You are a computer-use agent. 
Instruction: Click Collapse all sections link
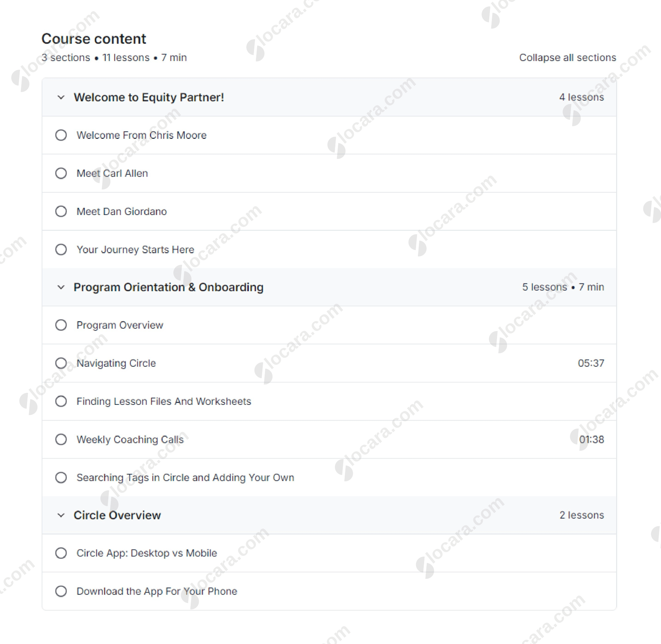(x=567, y=57)
